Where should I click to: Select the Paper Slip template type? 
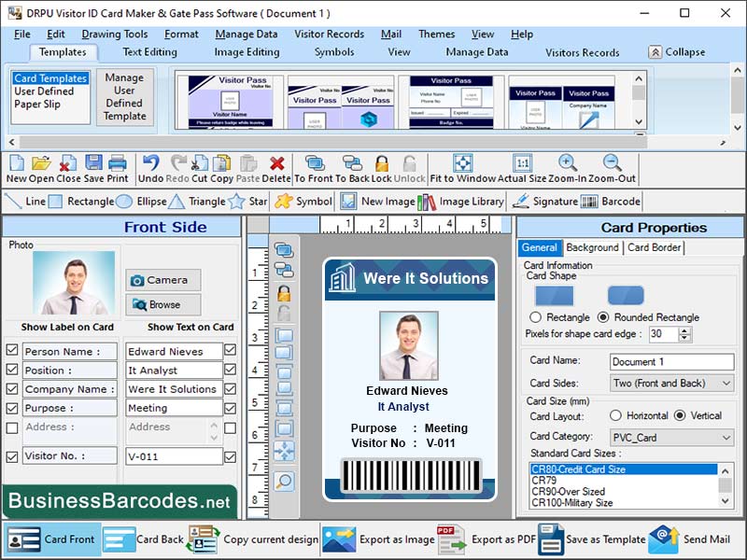(x=37, y=104)
